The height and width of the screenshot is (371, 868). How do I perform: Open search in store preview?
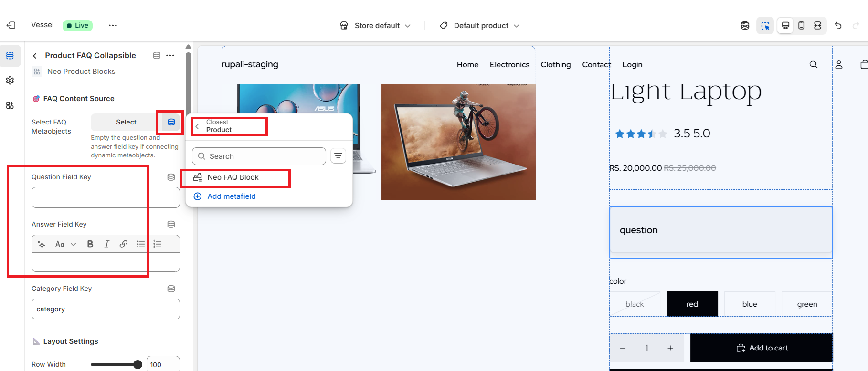pyautogui.click(x=814, y=64)
